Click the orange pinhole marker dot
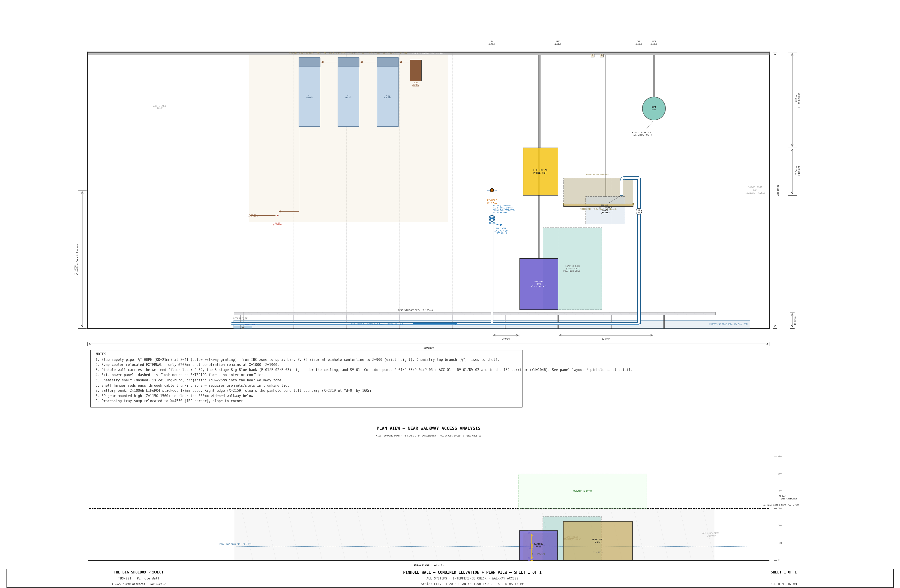This screenshot has width=900, height=588. click(x=492, y=190)
